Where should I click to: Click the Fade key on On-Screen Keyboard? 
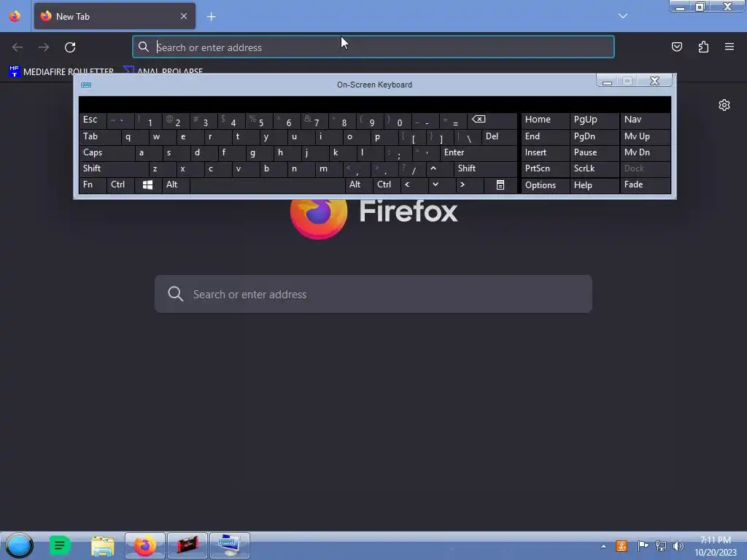pos(645,184)
